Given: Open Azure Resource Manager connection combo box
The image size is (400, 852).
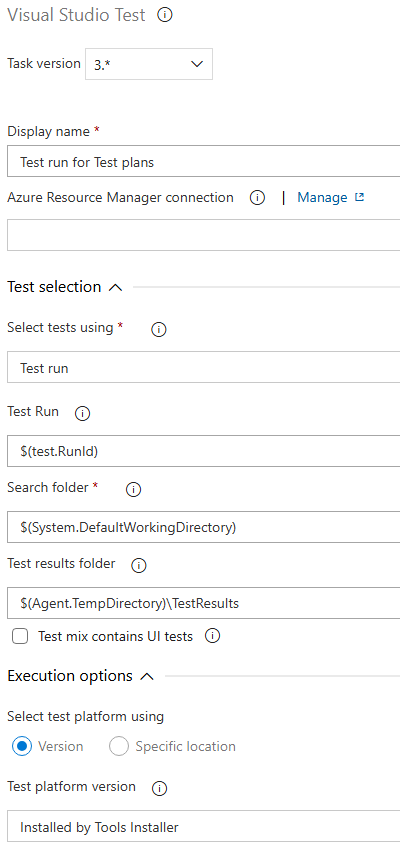Looking at the screenshot, I should [204, 235].
